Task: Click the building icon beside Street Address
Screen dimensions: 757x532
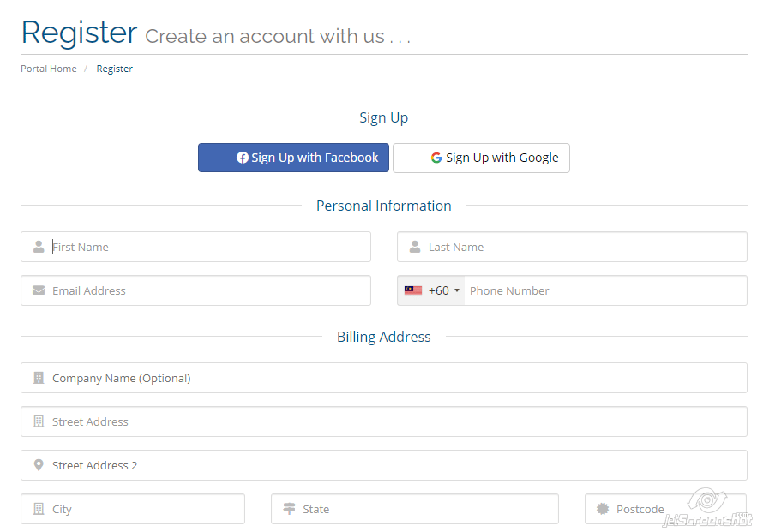Action: coord(39,421)
